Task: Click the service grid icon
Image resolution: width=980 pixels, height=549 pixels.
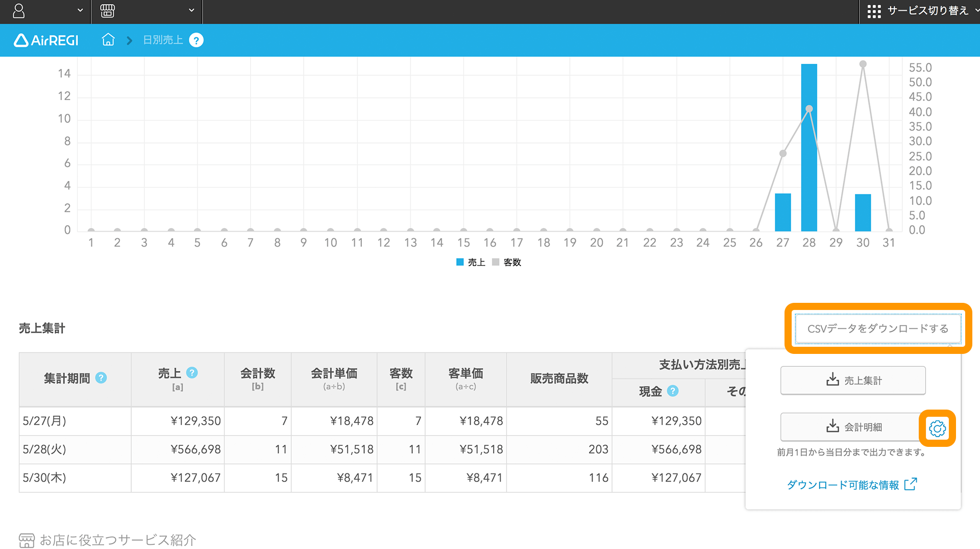Action: pos(874,11)
